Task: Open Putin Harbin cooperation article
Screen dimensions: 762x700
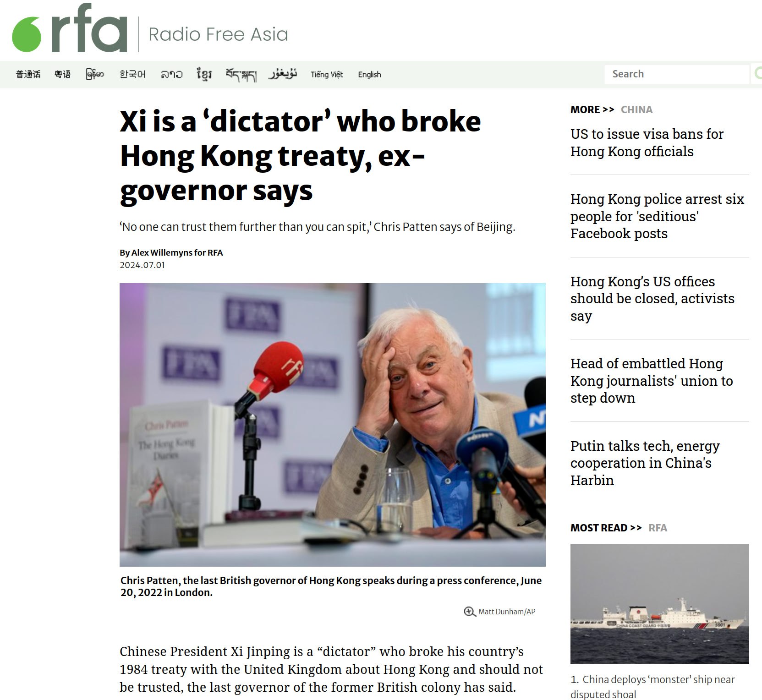Action: pos(645,463)
